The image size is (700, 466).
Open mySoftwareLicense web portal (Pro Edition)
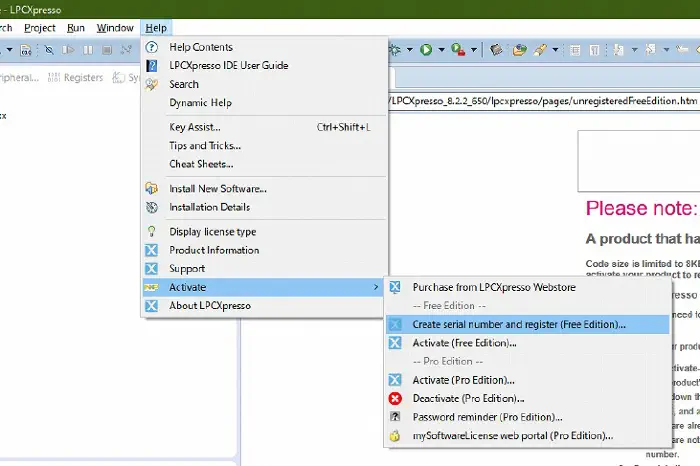512,436
